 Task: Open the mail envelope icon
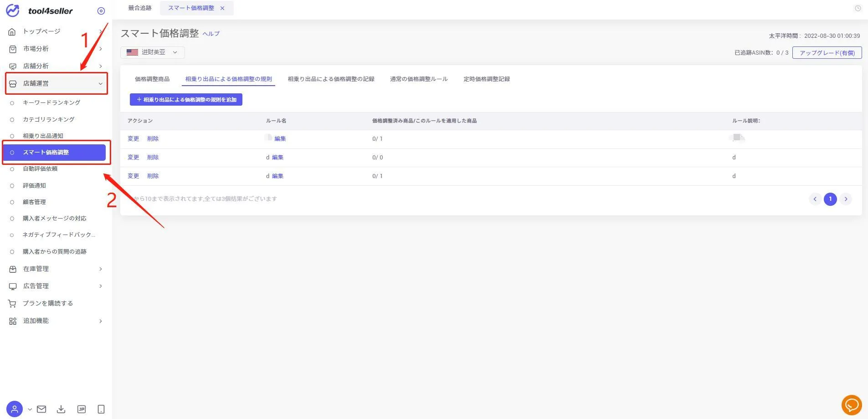pyautogui.click(x=41, y=409)
